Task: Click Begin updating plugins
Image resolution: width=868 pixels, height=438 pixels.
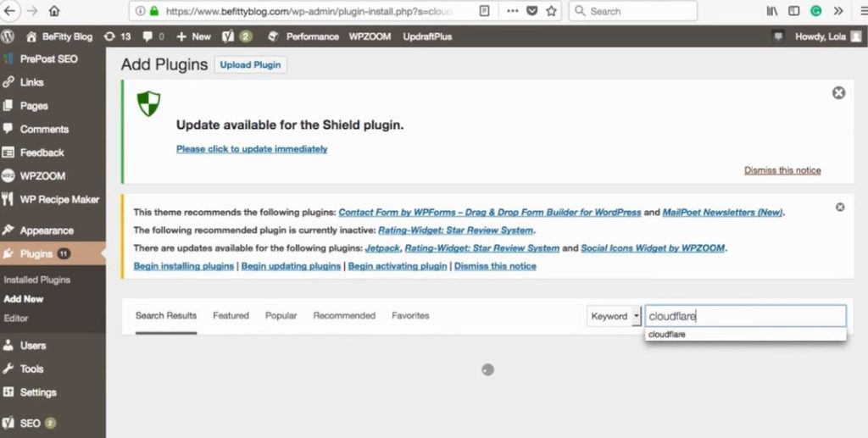Action: [292, 266]
